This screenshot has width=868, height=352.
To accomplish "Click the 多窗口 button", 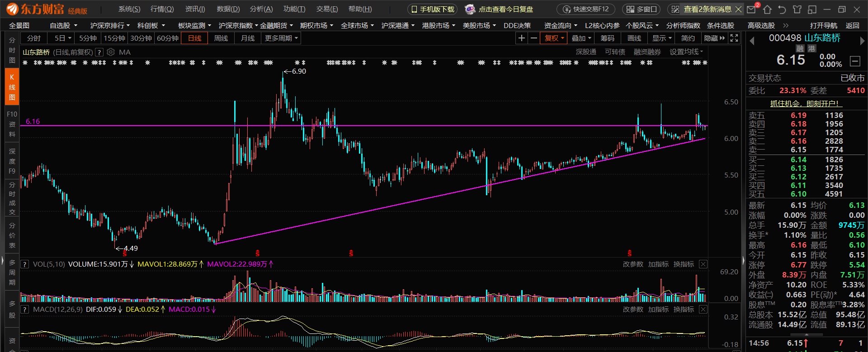I will (x=642, y=9).
